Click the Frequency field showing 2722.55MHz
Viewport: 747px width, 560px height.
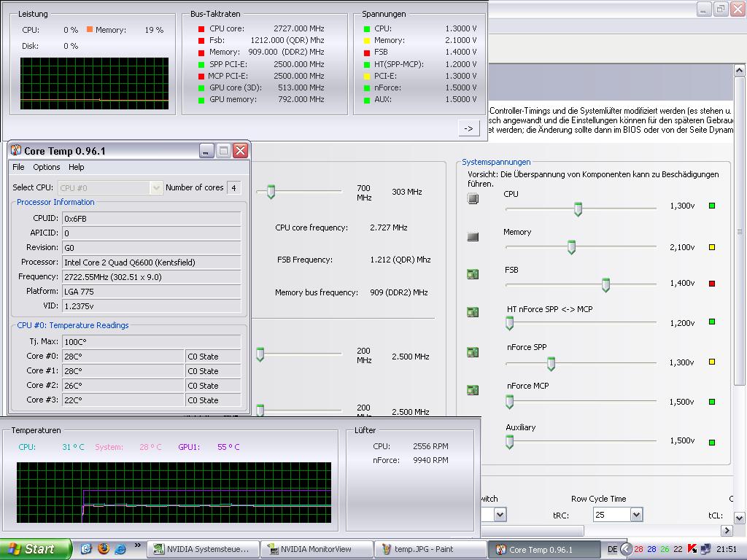152,277
